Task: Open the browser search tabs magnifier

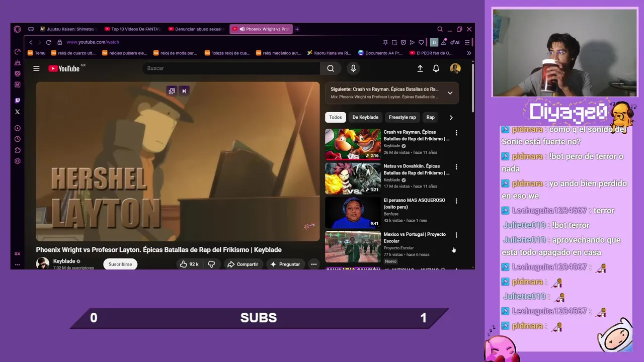Action: (440, 29)
